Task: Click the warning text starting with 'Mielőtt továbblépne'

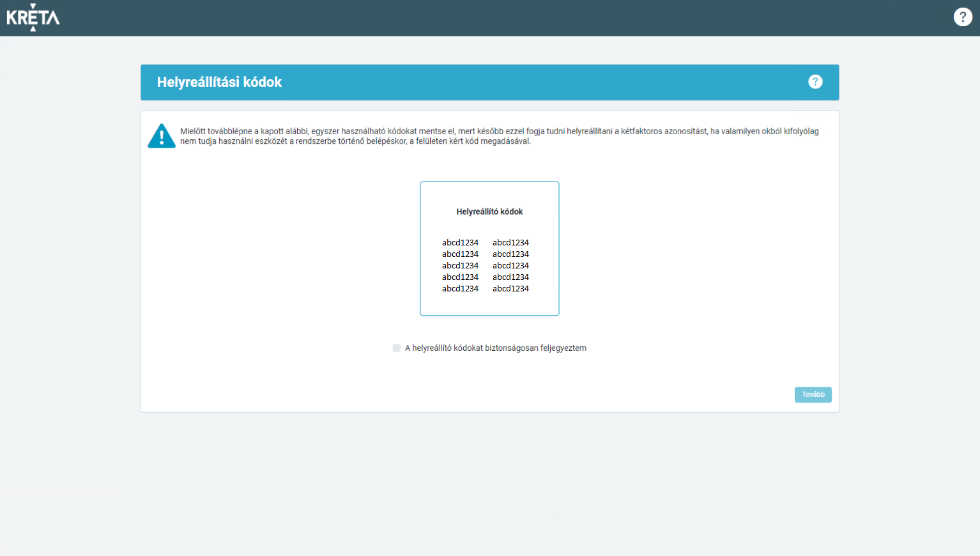Action: click(x=499, y=136)
